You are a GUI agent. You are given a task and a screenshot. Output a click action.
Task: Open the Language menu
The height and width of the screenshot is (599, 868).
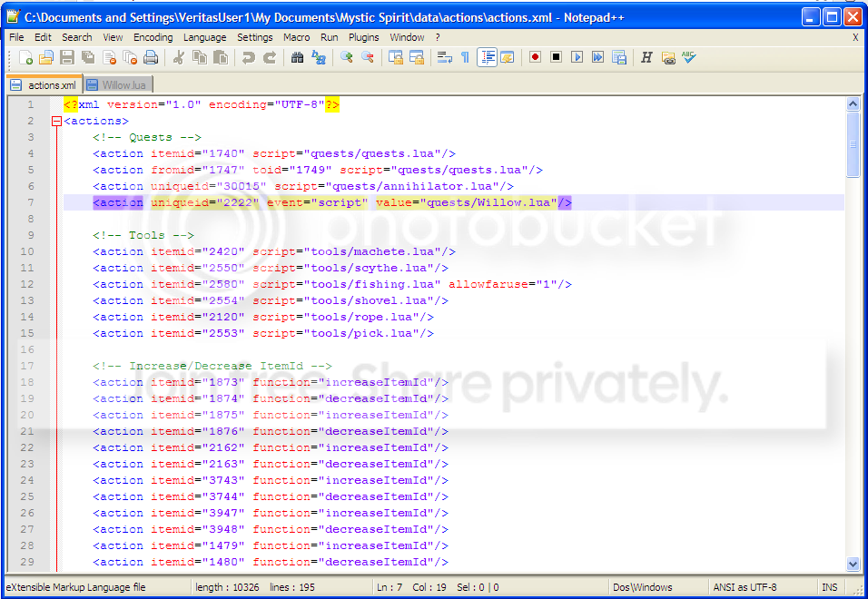click(x=205, y=37)
